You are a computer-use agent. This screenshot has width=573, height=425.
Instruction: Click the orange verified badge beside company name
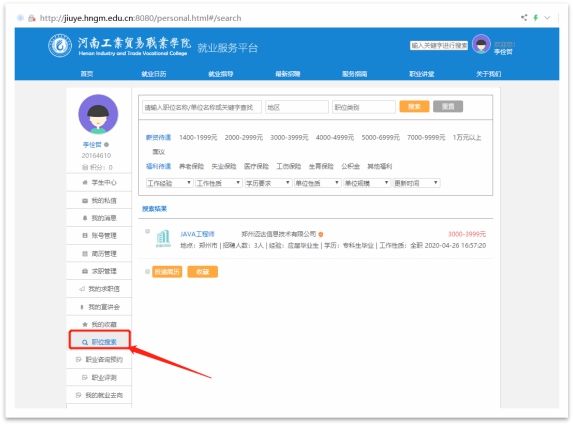coord(321,235)
